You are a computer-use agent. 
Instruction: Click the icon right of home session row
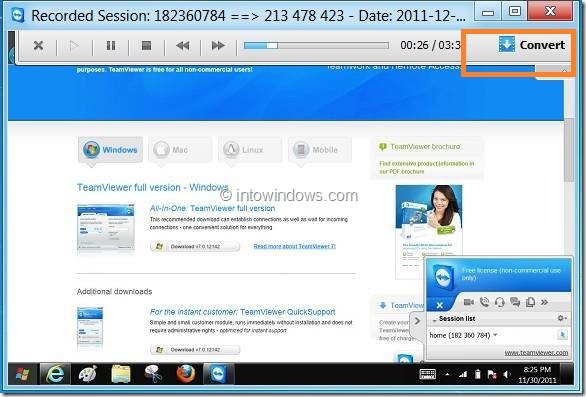click(562, 335)
